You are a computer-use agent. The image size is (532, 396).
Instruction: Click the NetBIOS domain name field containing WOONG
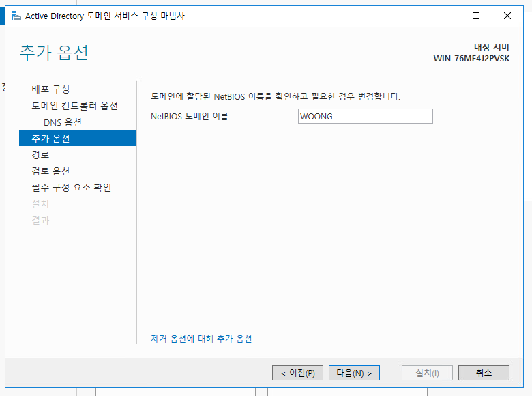(x=366, y=116)
